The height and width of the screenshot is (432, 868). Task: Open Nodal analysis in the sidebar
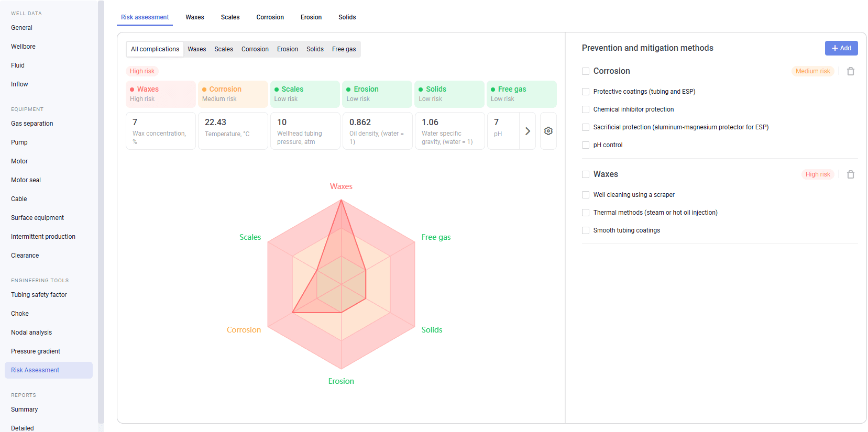[31, 333]
